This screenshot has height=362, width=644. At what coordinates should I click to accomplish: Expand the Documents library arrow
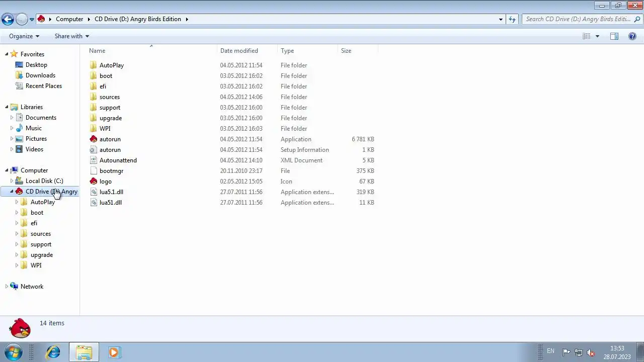coord(12,118)
